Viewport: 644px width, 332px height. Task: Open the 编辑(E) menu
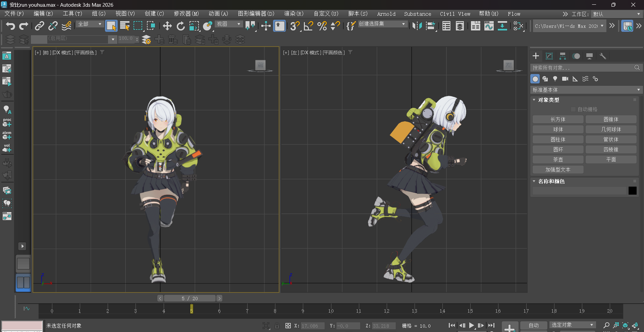(43, 14)
